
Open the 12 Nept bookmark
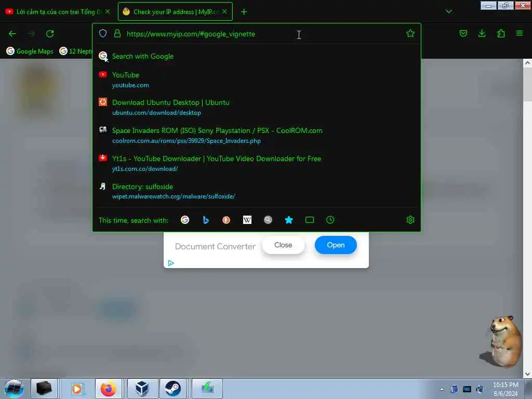[75, 51]
